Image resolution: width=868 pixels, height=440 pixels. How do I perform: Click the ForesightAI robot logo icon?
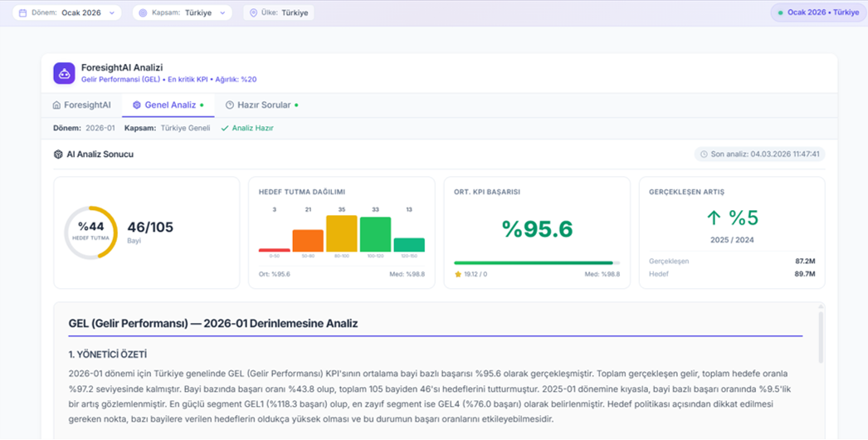64,73
